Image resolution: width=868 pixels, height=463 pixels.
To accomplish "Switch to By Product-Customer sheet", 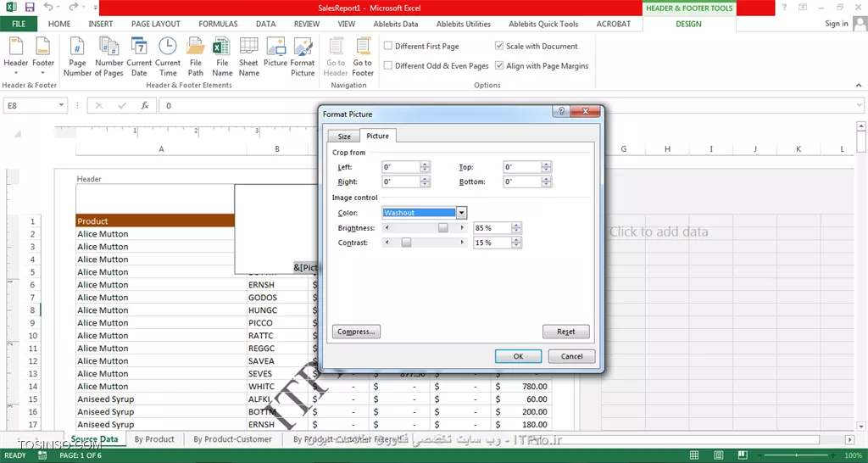I will [x=232, y=439].
